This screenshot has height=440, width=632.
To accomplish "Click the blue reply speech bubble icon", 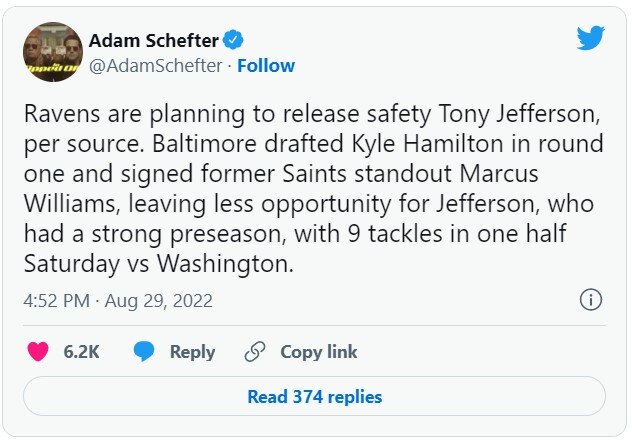I will (x=144, y=352).
